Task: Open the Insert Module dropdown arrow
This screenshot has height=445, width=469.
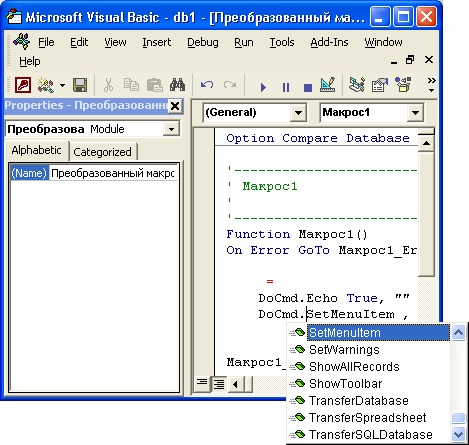Action: pos(62,85)
